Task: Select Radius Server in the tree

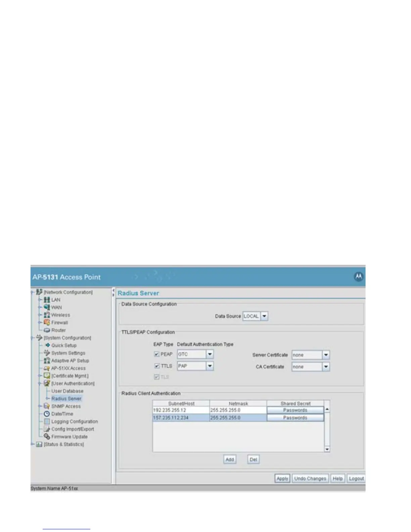Action: [x=66, y=399]
